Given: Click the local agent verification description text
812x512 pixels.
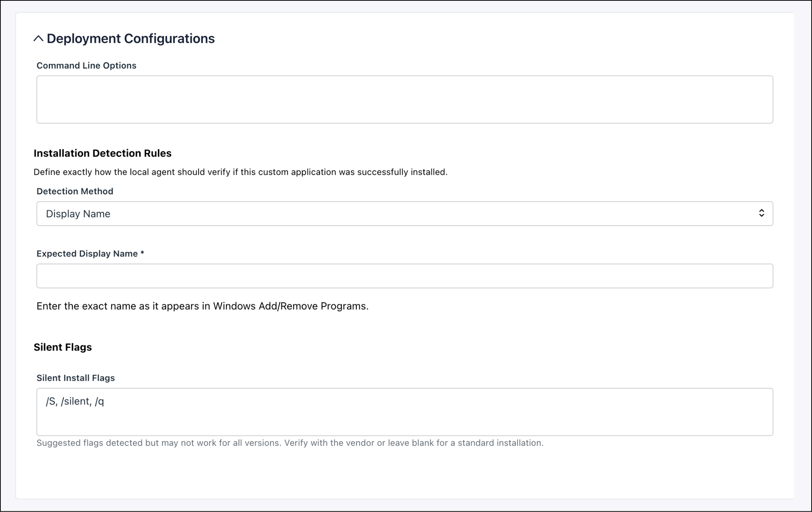Looking at the screenshot, I should (x=240, y=172).
